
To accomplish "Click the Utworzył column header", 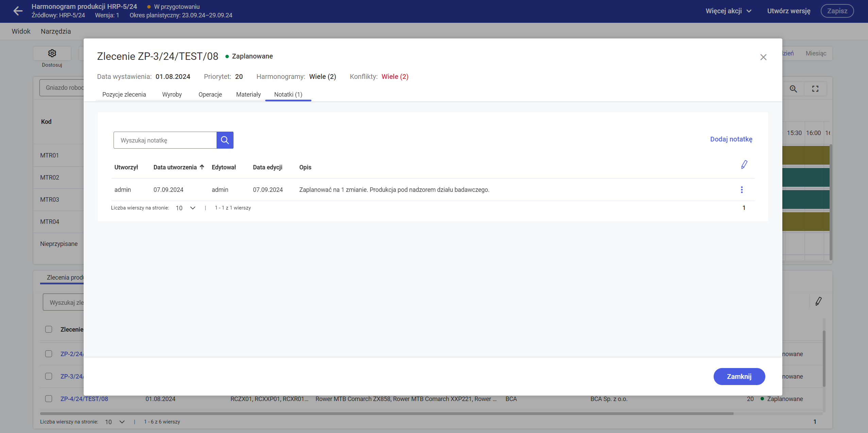I will click(x=126, y=167).
